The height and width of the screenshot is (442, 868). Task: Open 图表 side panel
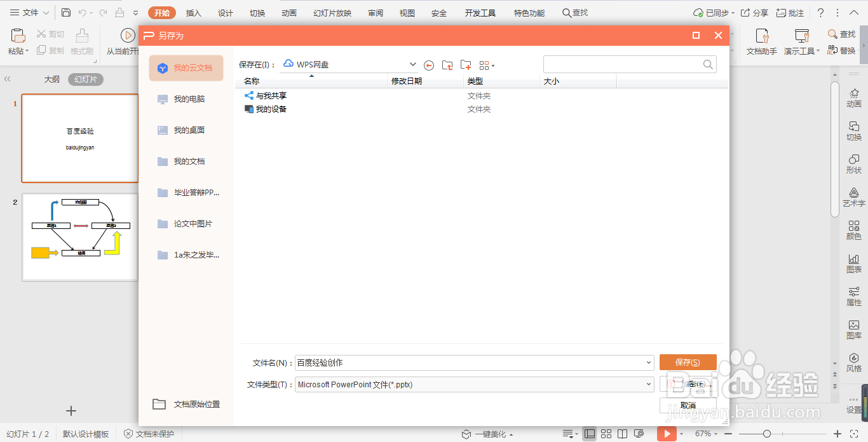point(854,263)
